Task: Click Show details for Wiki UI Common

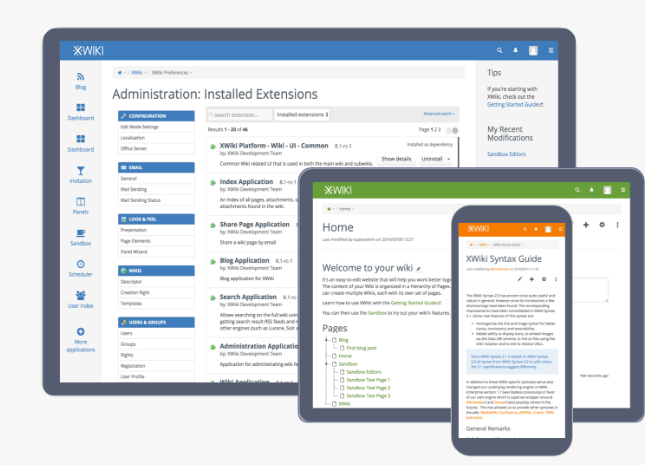Action: pyautogui.click(x=396, y=159)
